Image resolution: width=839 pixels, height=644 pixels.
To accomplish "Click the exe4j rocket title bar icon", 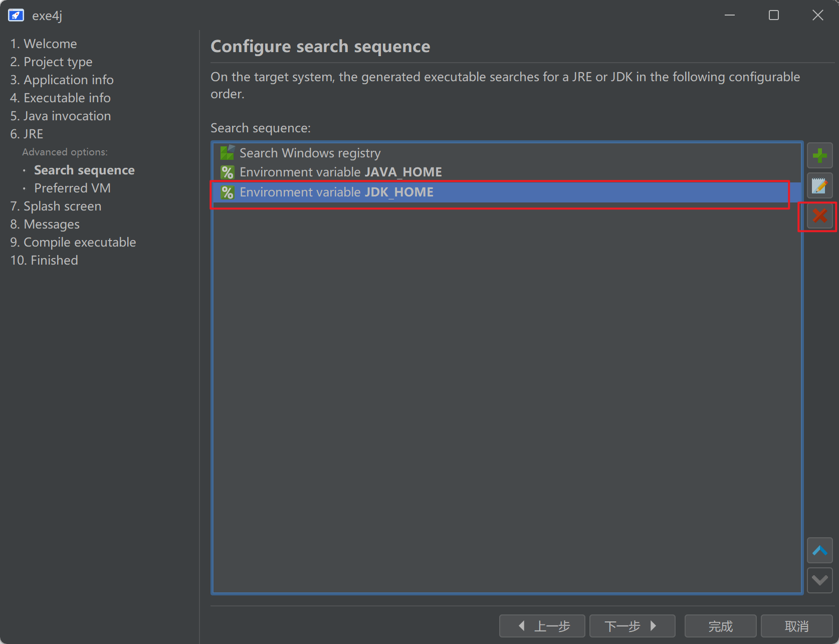I will click(x=16, y=16).
